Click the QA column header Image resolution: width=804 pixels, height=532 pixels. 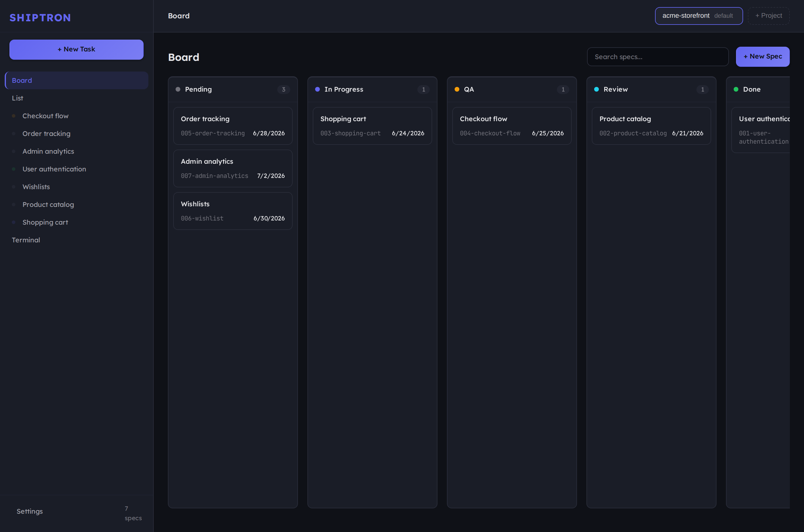tap(512, 89)
